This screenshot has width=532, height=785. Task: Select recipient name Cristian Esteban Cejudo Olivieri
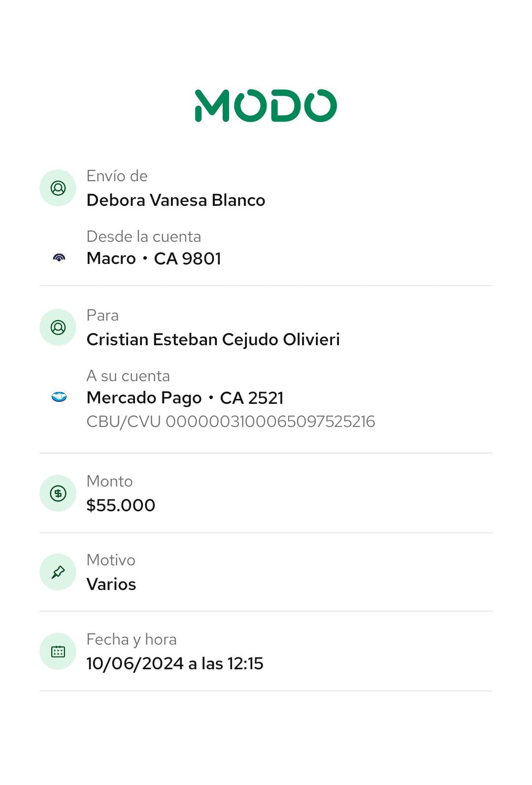(213, 340)
